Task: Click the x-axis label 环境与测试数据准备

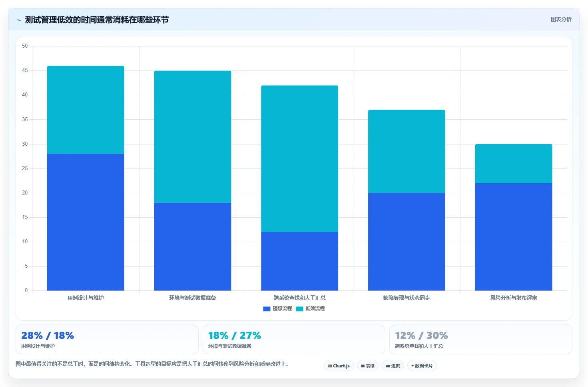Action: (x=193, y=298)
